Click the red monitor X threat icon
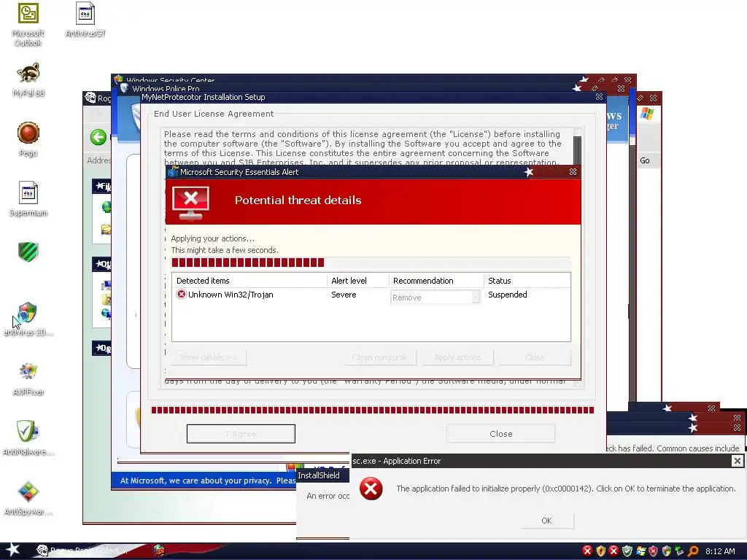Viewport: 747px width, 560px height. click(x=191, y=203)
